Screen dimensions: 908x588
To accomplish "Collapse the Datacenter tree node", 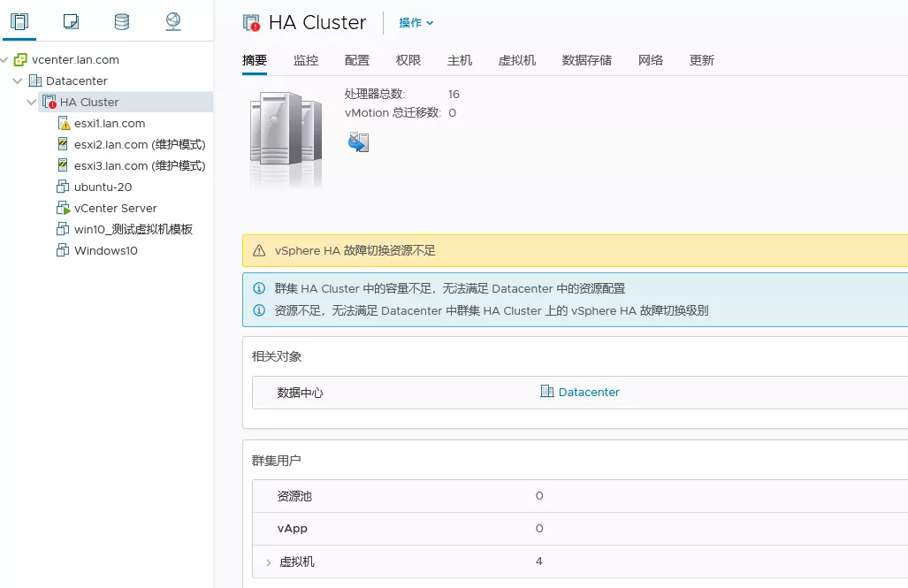I will click(18, 81).
